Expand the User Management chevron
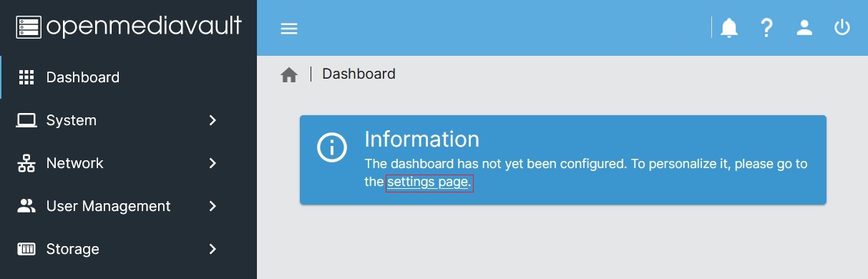The height and width of the screenshot is (279, 868). (213, 206)
